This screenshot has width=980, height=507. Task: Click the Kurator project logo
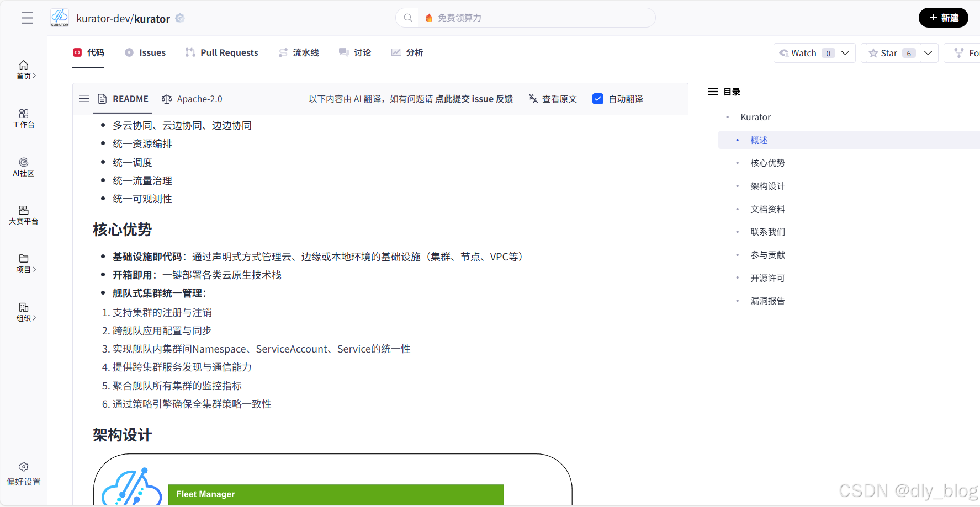60,18
